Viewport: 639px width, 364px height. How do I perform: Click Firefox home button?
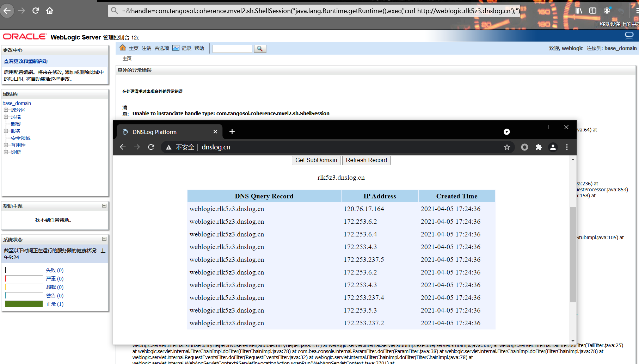coord(50,11)
